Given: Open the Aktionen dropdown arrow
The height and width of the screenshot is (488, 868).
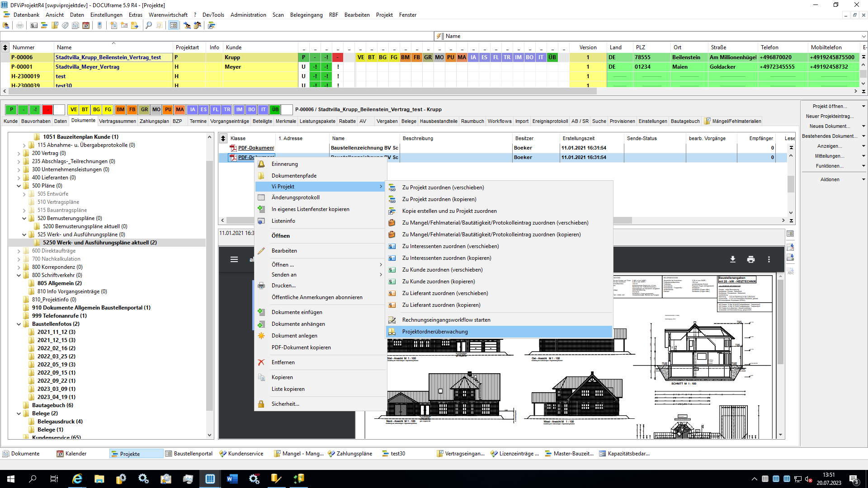Looking at the screenshot, I should coord(863,180).
